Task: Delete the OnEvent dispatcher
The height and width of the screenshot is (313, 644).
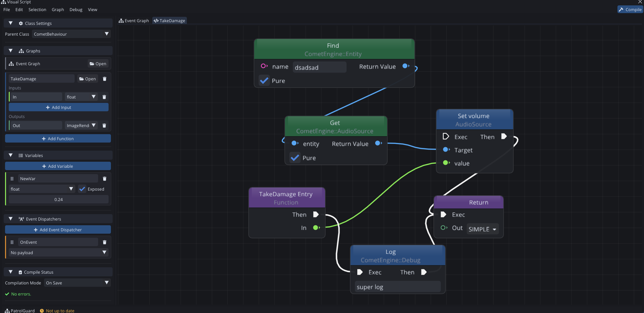Action: (105, 242)
